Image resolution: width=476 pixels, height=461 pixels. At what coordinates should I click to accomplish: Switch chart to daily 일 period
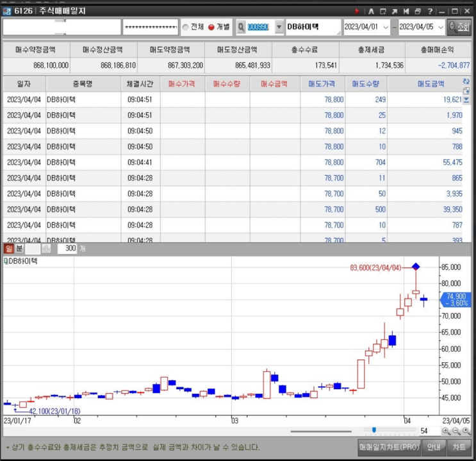[x=9, y=249]
